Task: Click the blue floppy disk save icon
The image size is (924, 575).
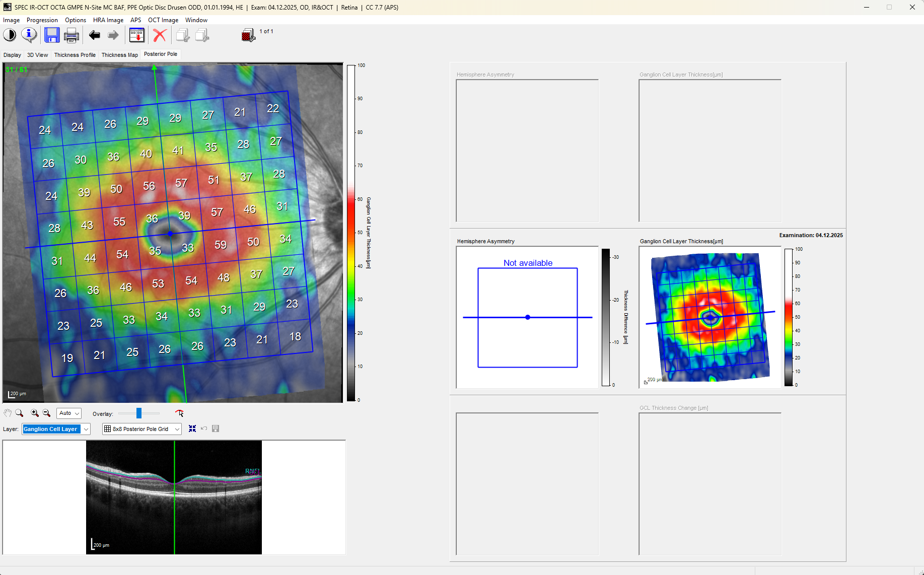Action: pyautogui.click(x=51, y=35)
